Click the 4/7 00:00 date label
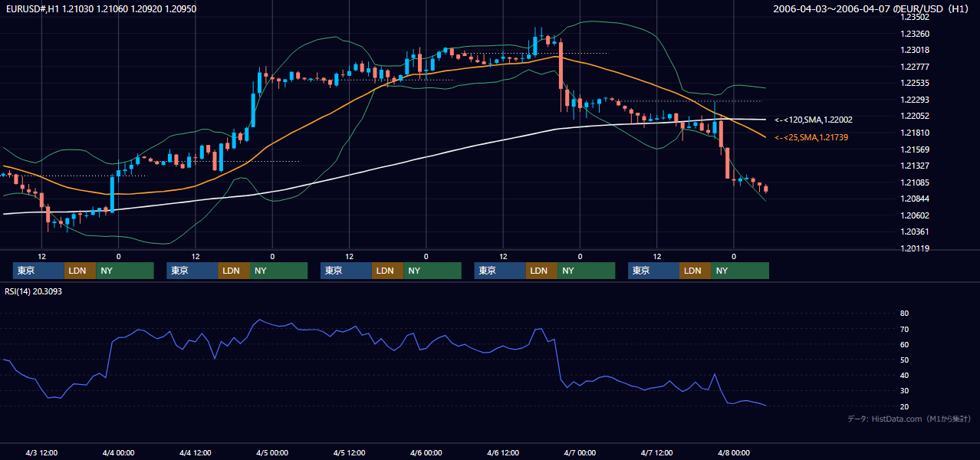Viewport: 980px width, 460px height. (x=580, y=452)
